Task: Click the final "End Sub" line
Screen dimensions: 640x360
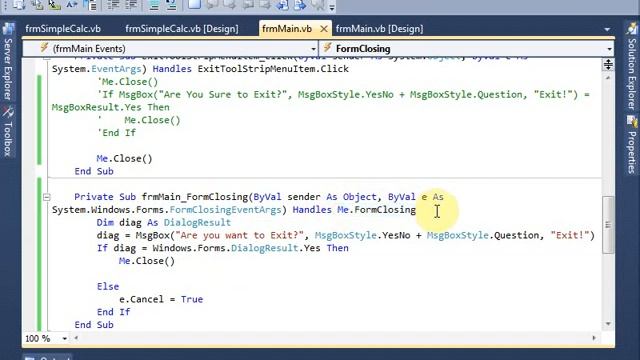Action: (94, 325)
